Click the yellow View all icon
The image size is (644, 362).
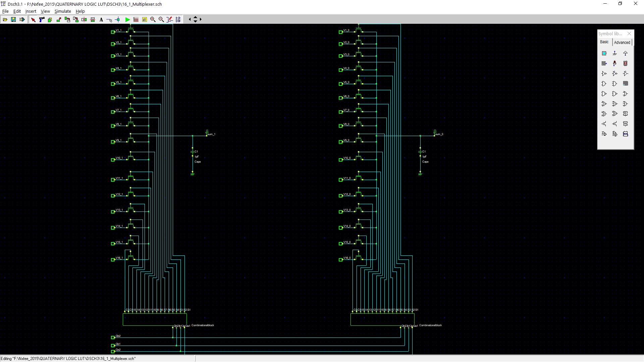145,19
